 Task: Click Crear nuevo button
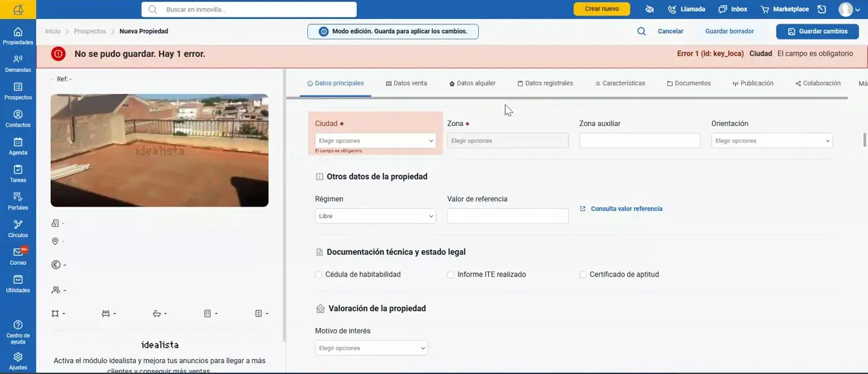coord(601,9)
